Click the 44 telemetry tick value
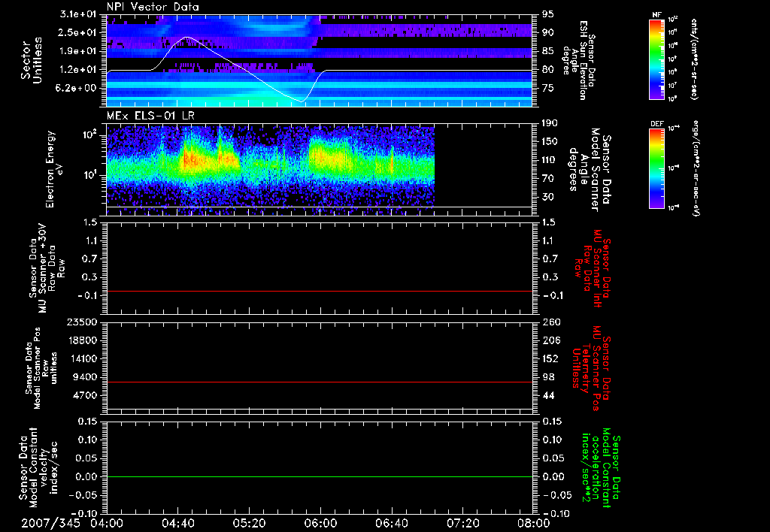 click(548, 395)
